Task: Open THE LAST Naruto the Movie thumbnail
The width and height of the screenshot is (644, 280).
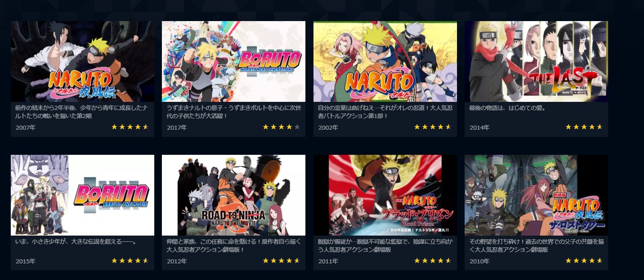Action: (536, 61)
